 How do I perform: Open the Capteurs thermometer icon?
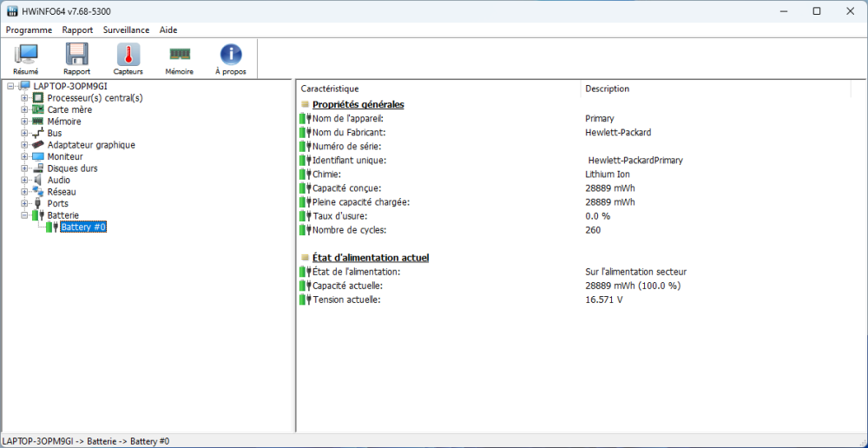point(128,55)
